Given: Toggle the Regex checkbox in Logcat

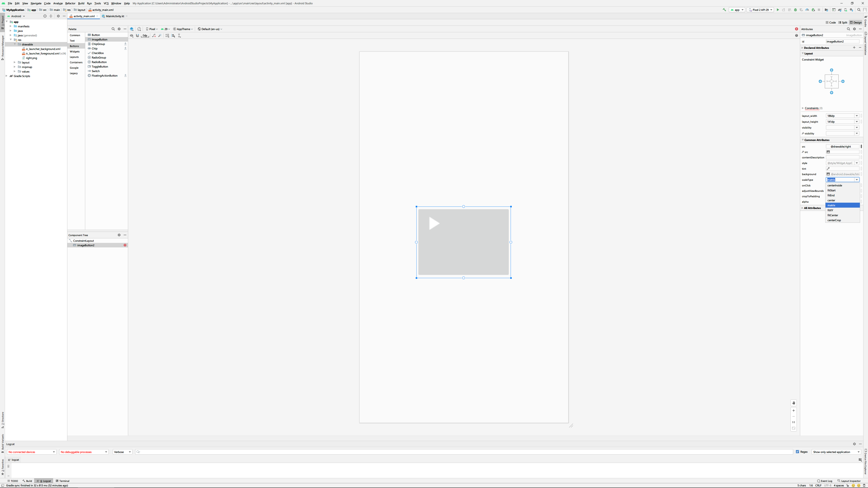Looking at the screenshot, I should [x=797, y=452].
